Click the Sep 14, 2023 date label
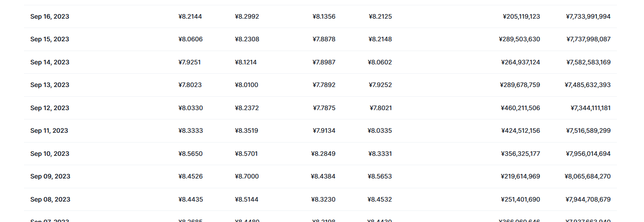 click(50, 62)
